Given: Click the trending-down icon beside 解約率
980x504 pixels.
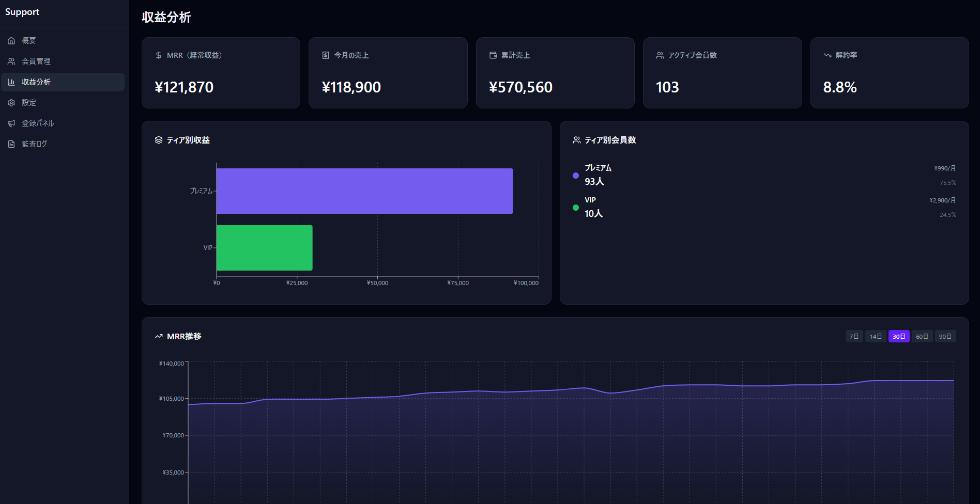Looking at the screenshot, I should [828, 55].
